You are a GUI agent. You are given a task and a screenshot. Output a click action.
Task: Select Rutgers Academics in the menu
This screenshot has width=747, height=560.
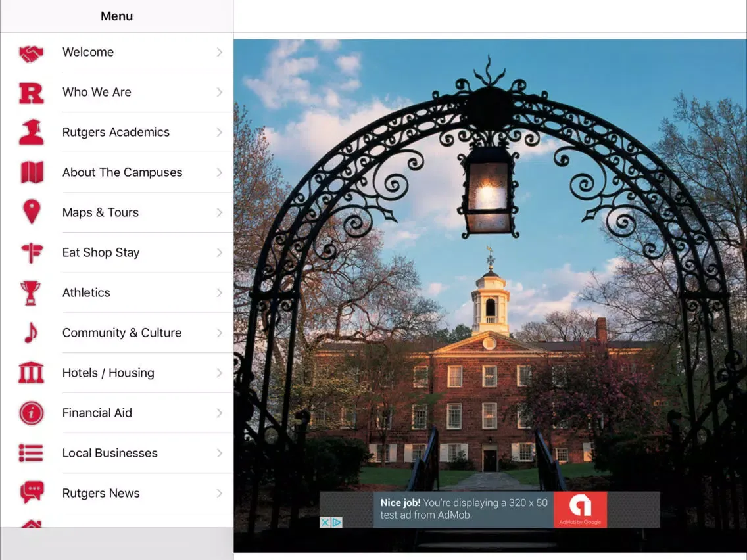click(117, 132)
